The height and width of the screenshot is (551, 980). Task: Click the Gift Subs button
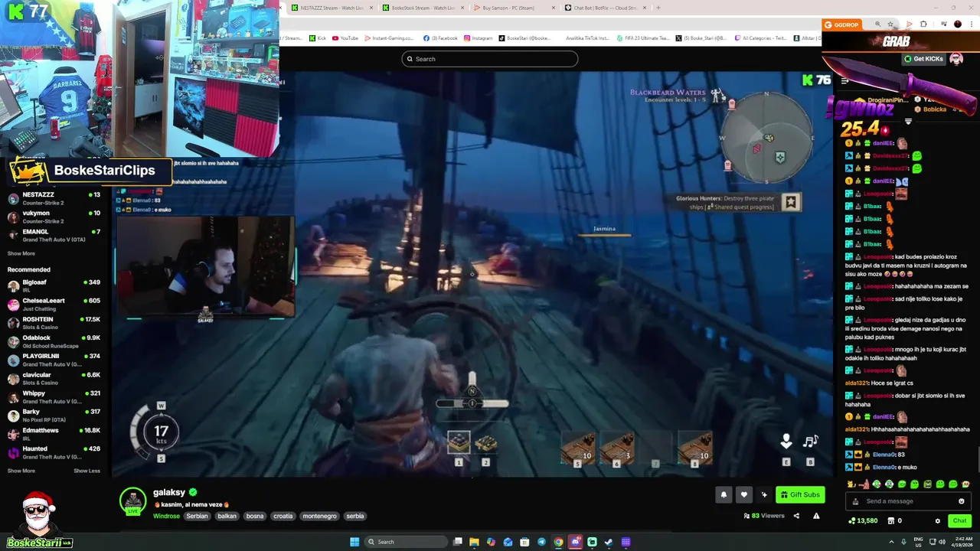[800, 494]
